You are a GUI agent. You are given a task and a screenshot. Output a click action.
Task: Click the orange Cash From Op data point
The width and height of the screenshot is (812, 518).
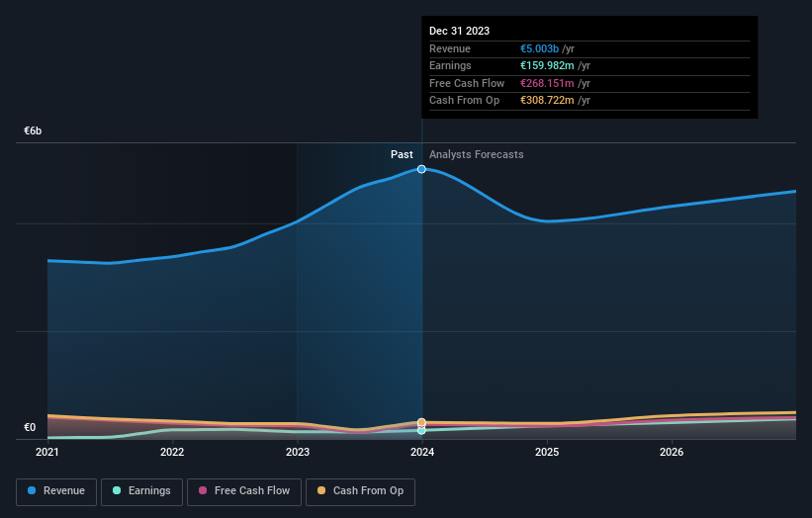tap(421, 422)
